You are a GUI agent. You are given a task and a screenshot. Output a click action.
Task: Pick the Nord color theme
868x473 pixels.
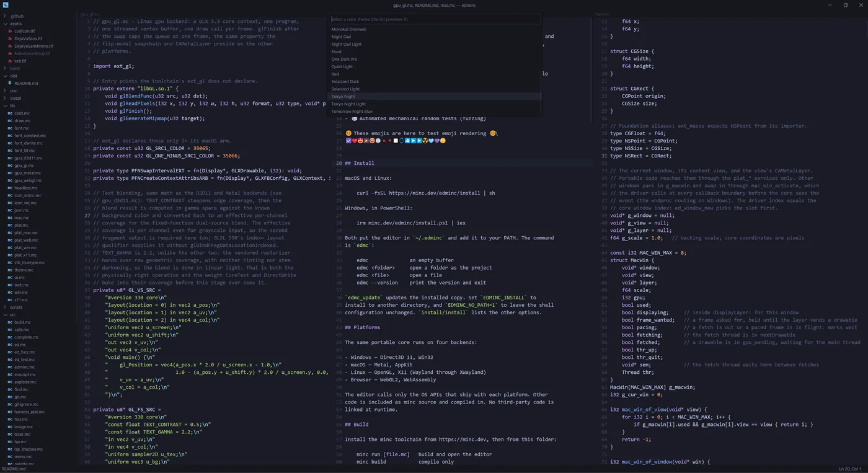point(434,51)
